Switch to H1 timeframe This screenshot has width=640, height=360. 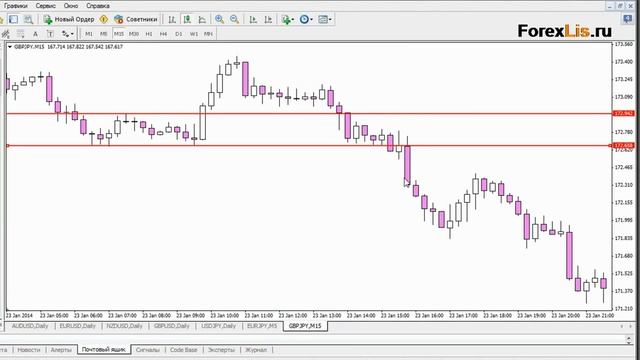149,34
